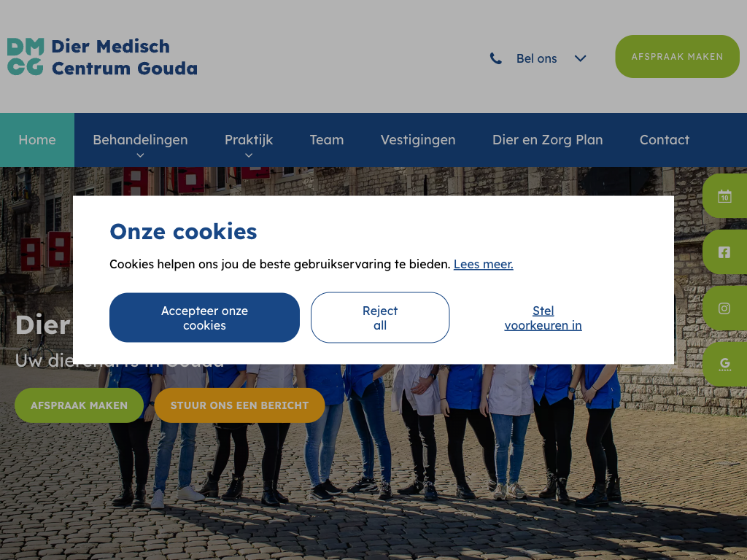747x560 pixels.
Task: Follow the Lees meer link
Action: coord(483,264)
